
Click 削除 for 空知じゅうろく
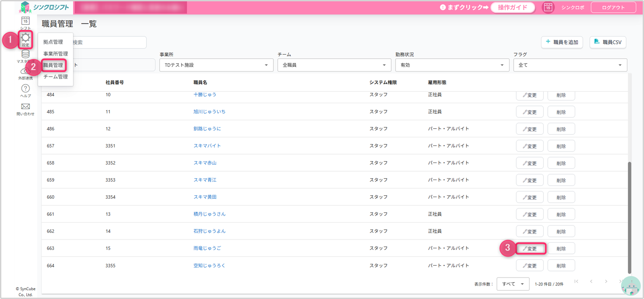[561, 266]
